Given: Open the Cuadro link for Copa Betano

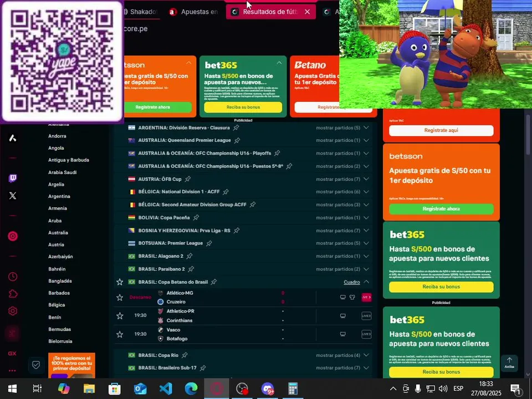Looking at the screenshot, I should coord(352,282).
